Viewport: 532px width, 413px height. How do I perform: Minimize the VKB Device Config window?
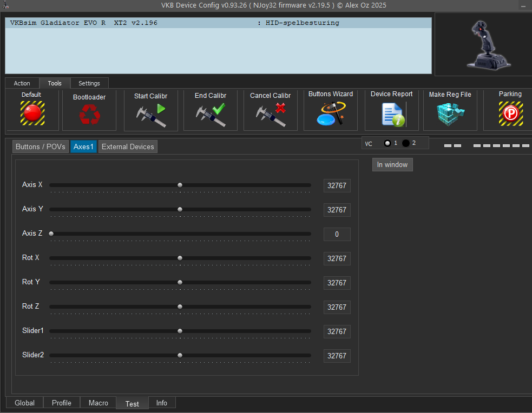pyautogui.click(x=523, y=5)
